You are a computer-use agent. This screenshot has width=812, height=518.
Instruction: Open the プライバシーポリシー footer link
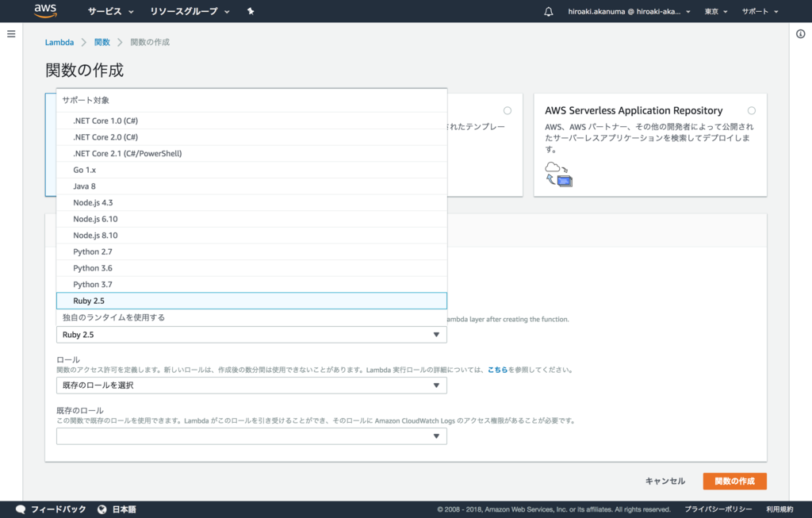pyautogui.click(x=718, y=509)
